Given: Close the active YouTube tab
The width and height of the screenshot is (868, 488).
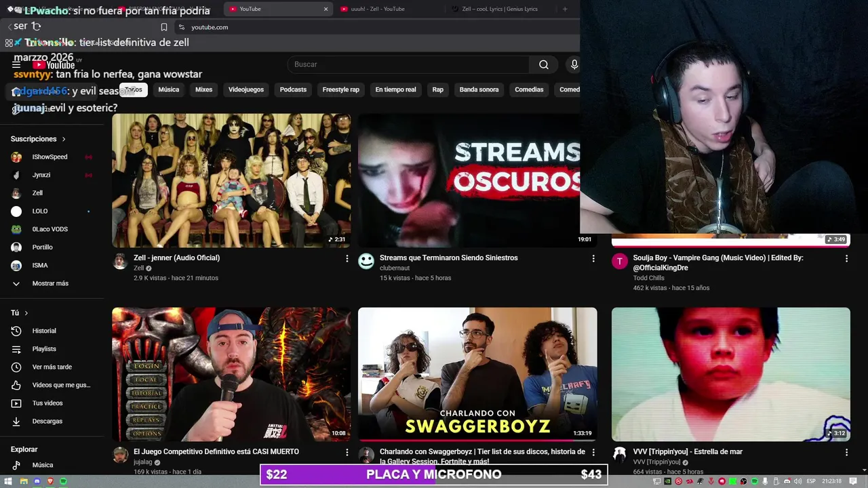Looking at the screenshot, I should (x=325, y=9).
